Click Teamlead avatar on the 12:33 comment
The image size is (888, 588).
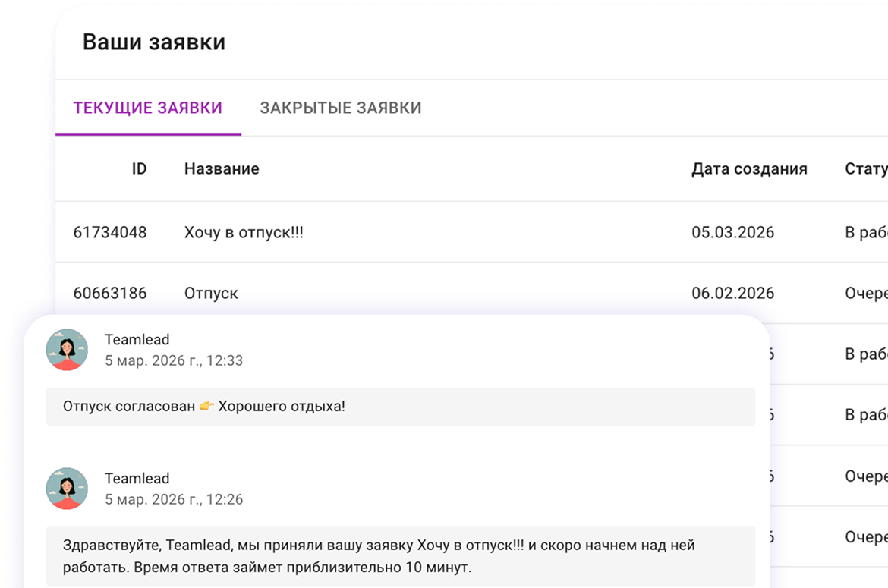[x=67, y=350]
